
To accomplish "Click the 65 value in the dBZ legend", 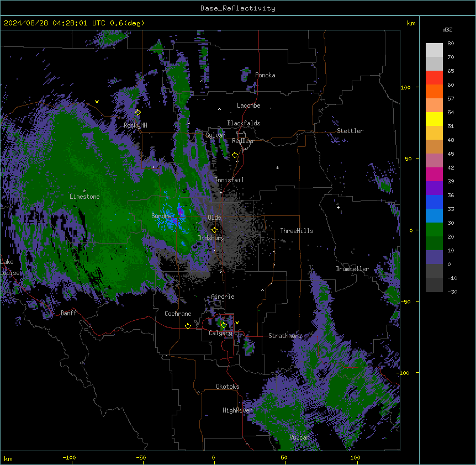I will [x=451, y=71].
